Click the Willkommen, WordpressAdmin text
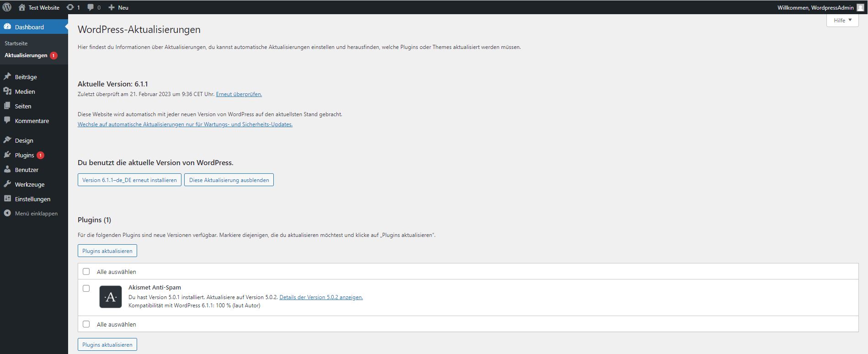 [x=815, y=7]
